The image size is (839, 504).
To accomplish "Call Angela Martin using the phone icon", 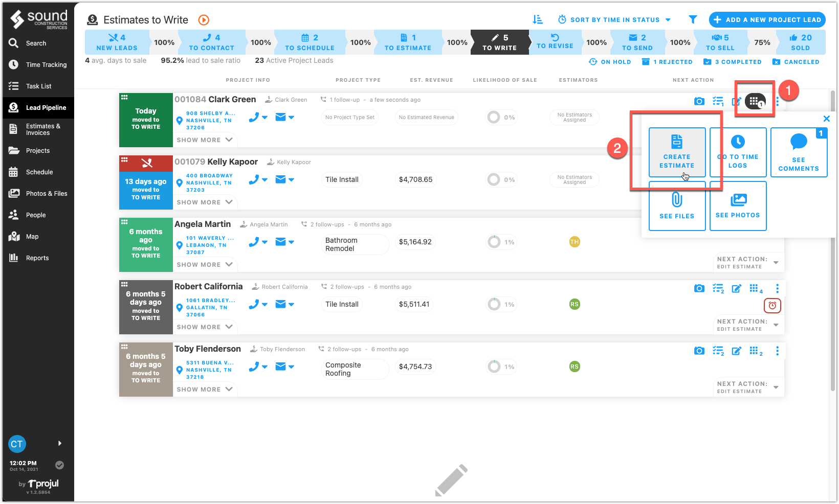I will tap(254, 242).
